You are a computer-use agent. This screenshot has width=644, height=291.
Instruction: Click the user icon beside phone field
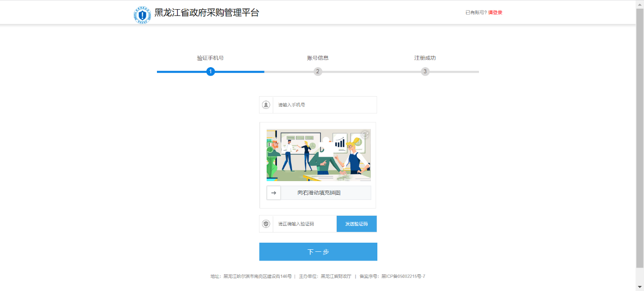pyautogui.click(x=266, y=105)
